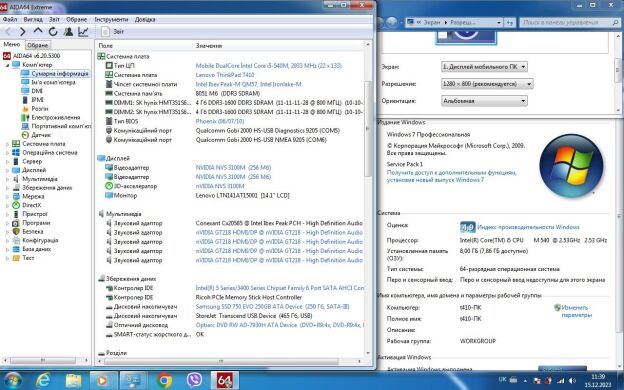Open Google Chrome from the taskbar
Screen dimensions: 624x390
click(x=164, y=381)
